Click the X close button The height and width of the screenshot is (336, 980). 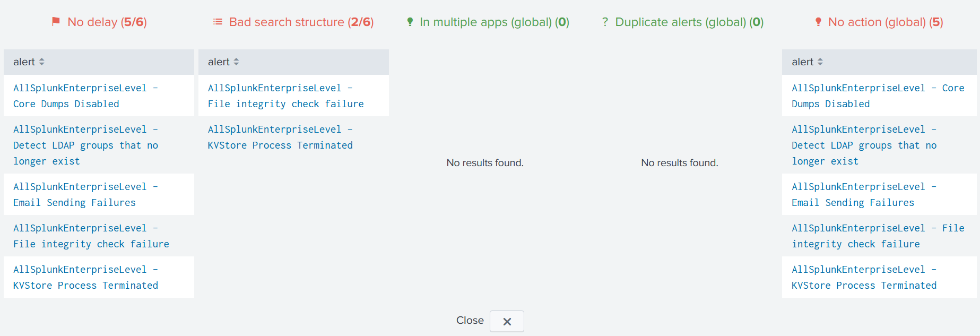tap(507, 321)
